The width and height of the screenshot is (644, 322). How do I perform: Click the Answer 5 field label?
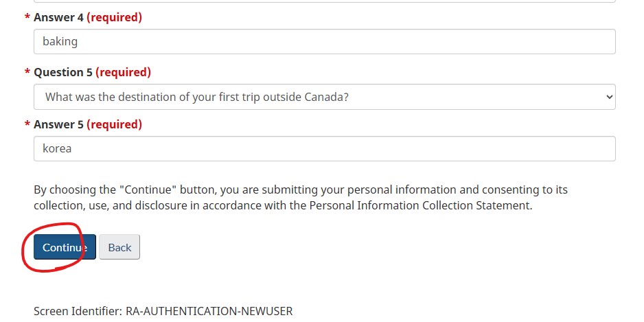coord(58,124)
